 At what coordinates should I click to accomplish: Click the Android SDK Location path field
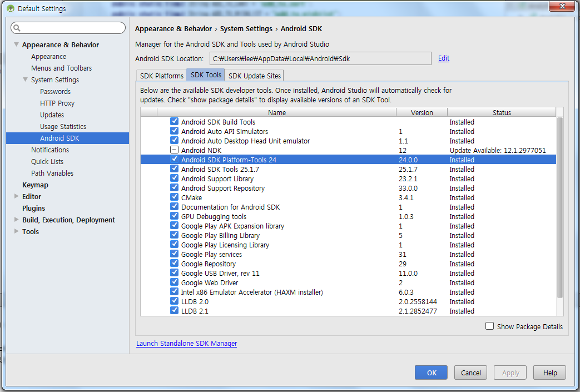tap(320, 58)
